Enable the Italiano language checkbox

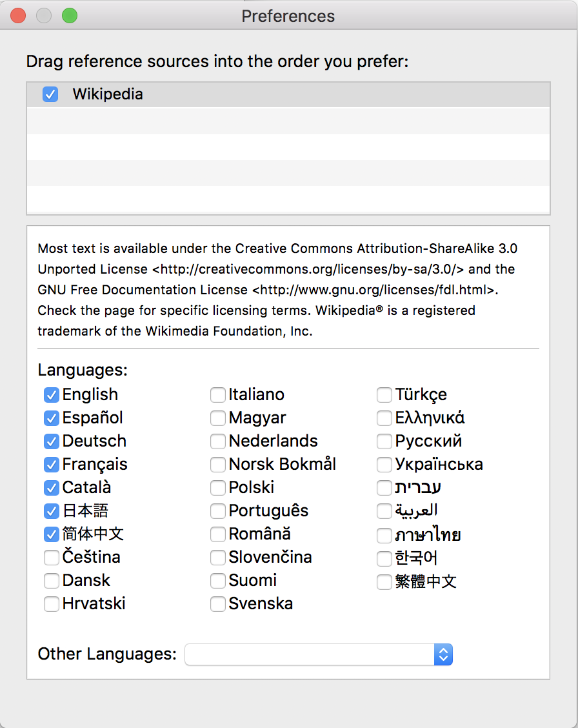(x=218, y=395)
